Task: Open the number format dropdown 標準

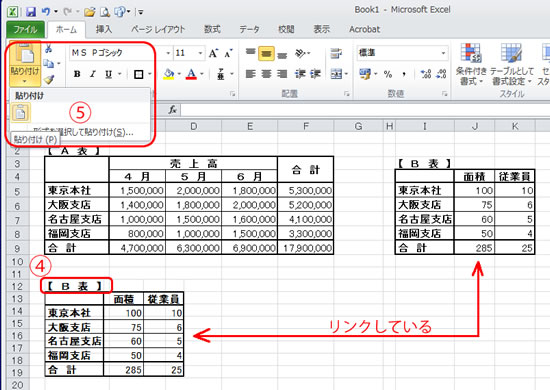Action: (x=443, y=53)
